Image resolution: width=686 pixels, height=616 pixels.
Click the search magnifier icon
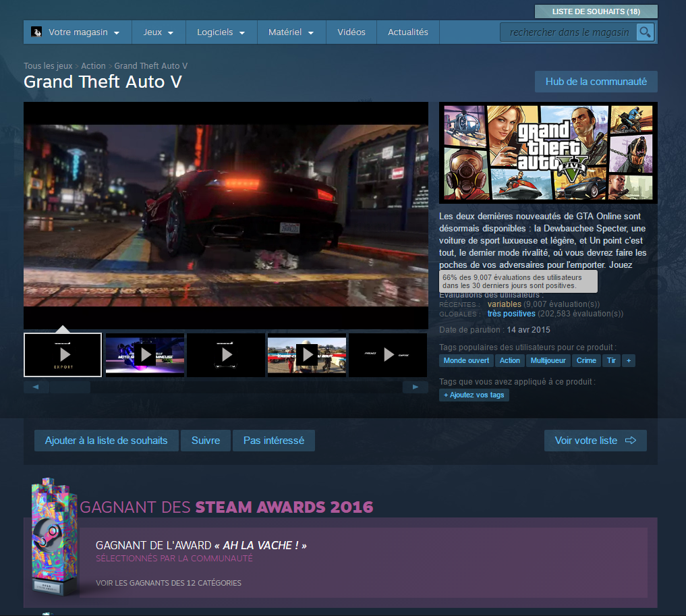[645, 32]
